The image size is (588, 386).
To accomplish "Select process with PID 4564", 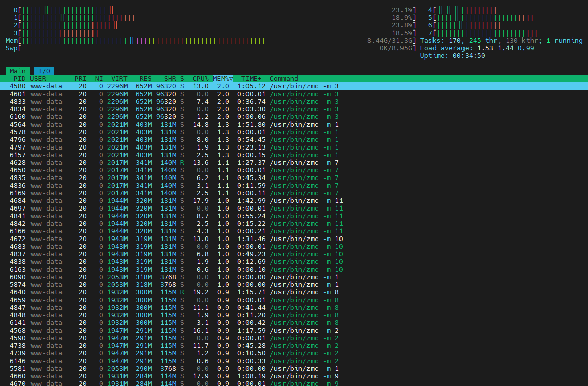I will click(294, 124).
